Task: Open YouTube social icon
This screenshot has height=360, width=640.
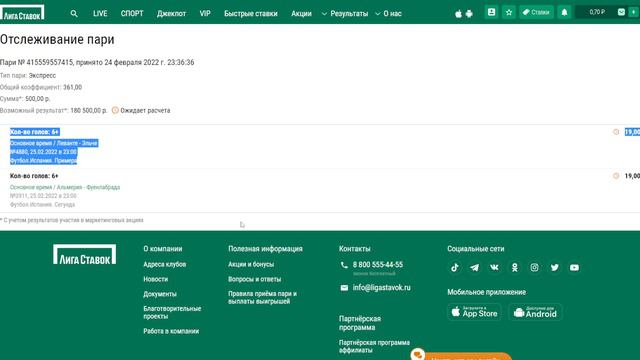Action: tap(574, 267)
